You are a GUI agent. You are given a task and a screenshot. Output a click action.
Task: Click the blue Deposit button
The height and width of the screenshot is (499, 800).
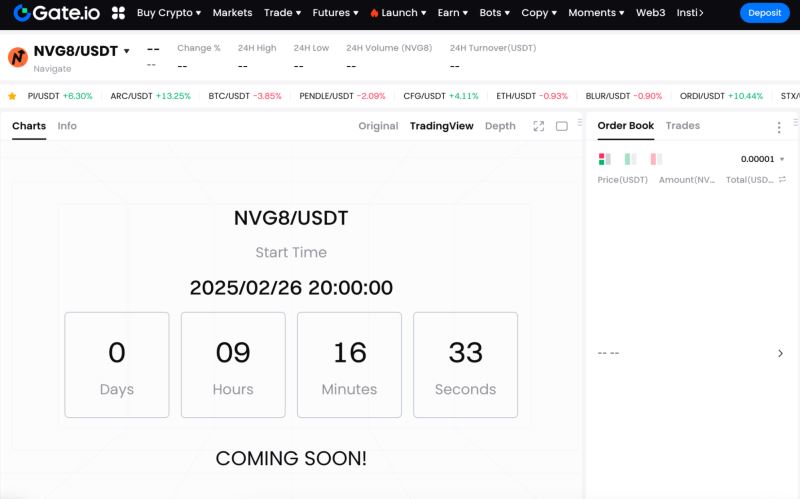tap(764, 13)
